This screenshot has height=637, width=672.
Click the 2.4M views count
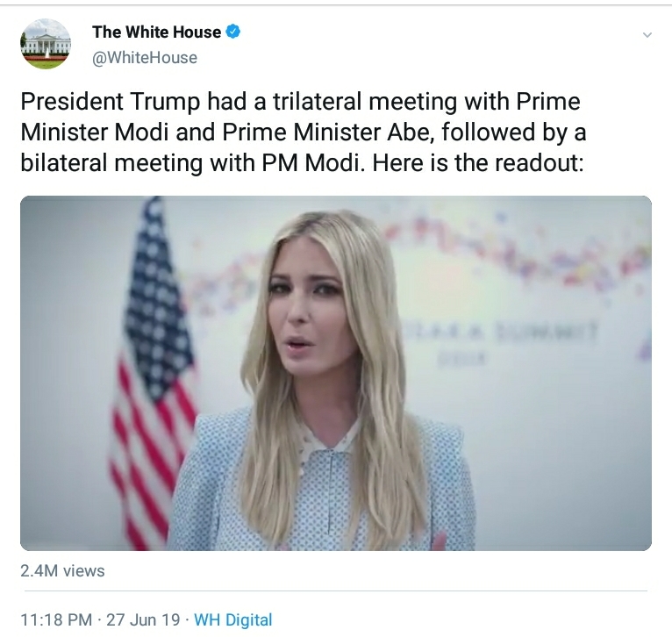tap(62, 571)
